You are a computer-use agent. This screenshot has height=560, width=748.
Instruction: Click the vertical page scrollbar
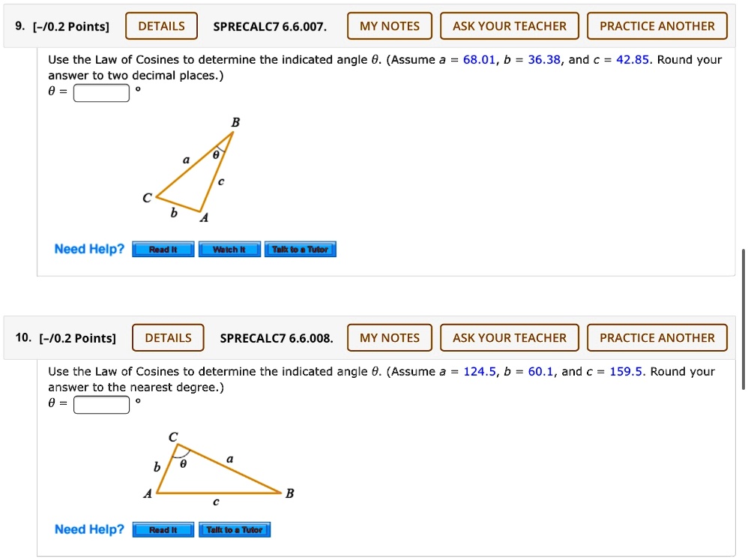click(743, 319)
